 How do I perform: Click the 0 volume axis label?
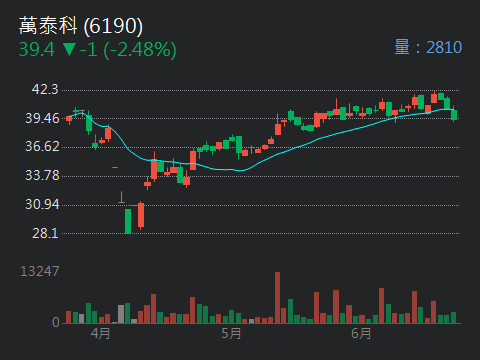pos(56,322)
